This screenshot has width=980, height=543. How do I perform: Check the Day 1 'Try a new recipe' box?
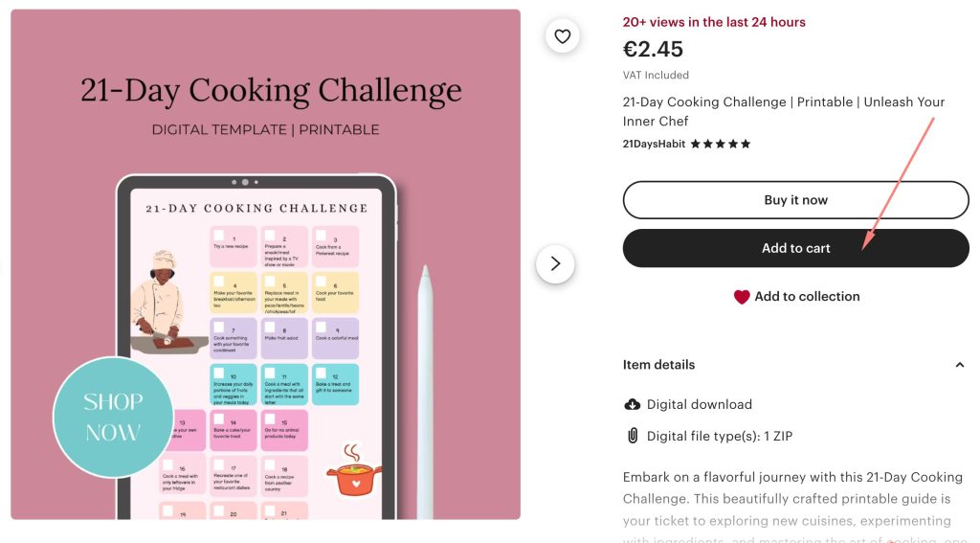tap(219, 236)
